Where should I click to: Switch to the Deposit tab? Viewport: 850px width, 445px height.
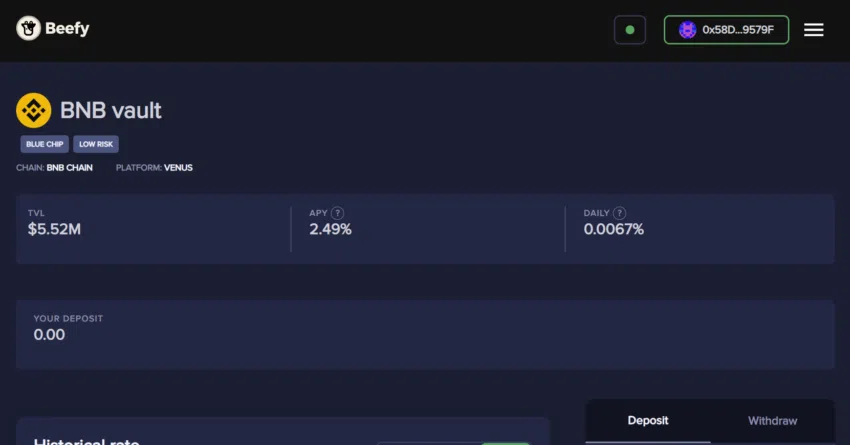tap(648, 421)
